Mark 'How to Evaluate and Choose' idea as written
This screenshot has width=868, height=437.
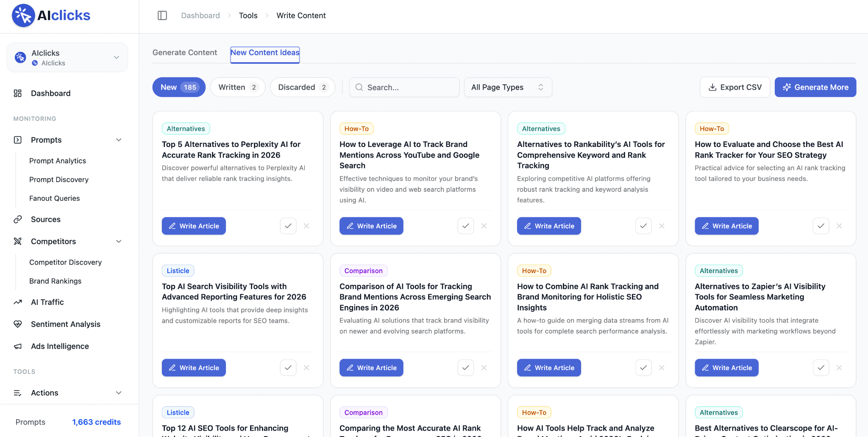tap(821, 226)
